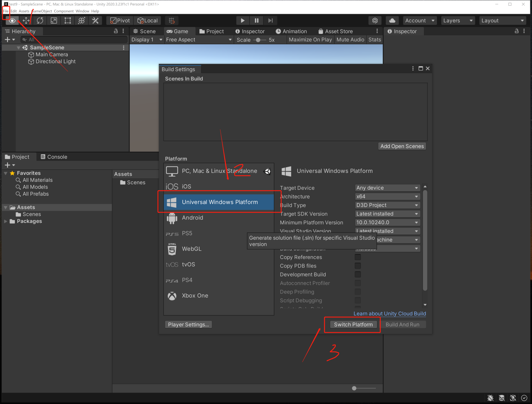
Task: Select the Rect tool
Action: pos(67,21)
